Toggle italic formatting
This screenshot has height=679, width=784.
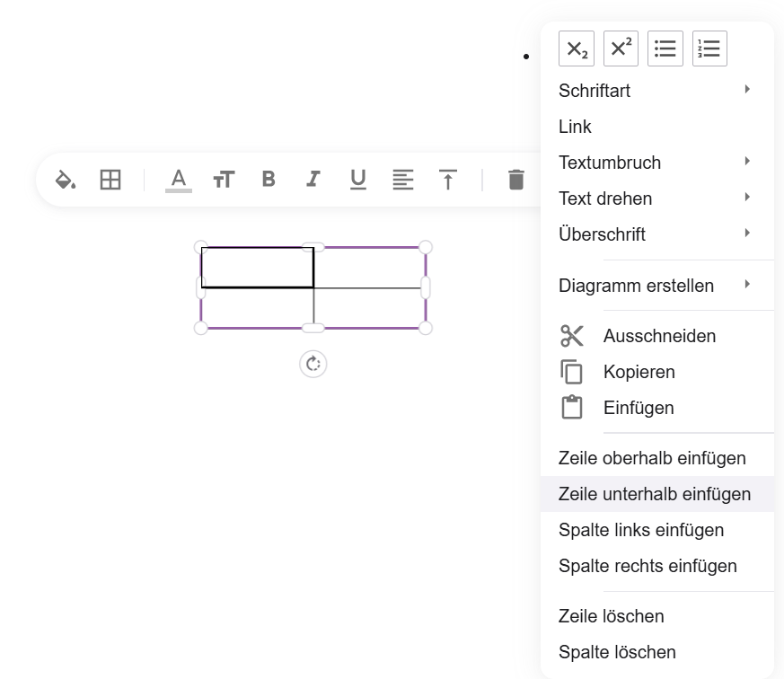coord(313,179)
